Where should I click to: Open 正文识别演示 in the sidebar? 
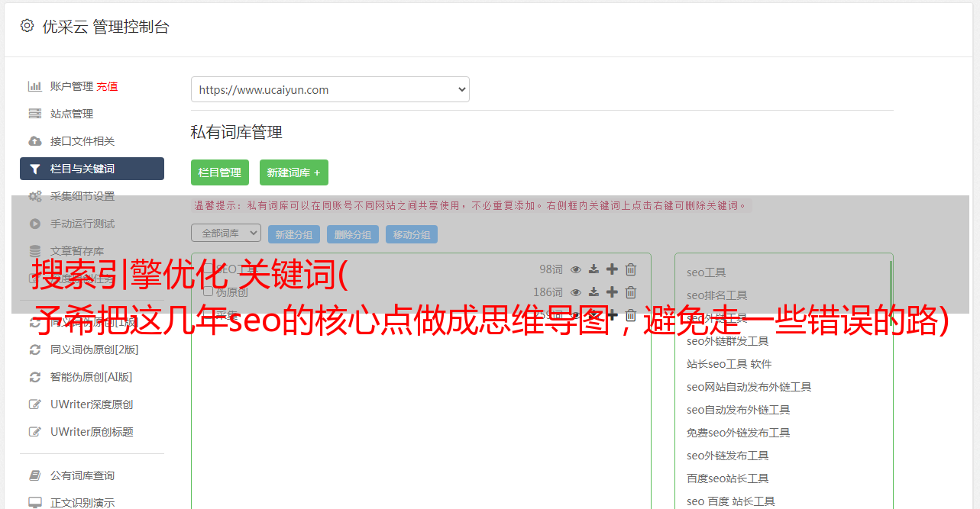click(x=82, y=503)
